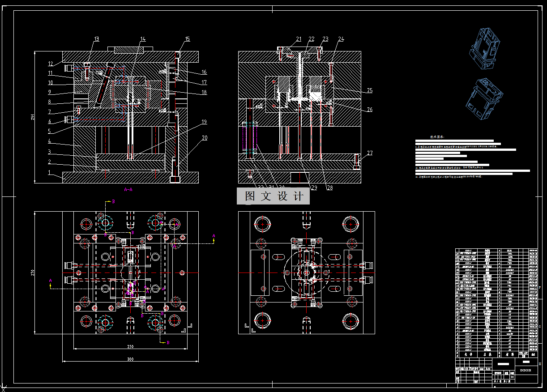Click part number 29

tap(314, 188)
